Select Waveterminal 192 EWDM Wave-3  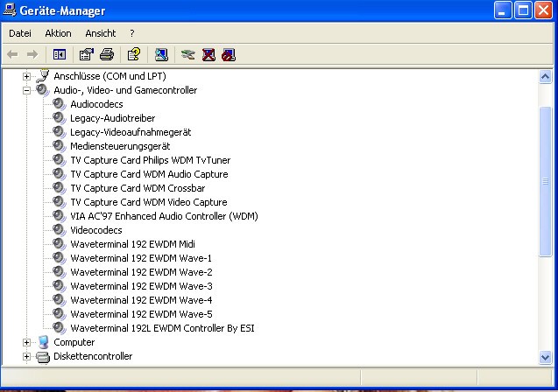tap(141, 286)
